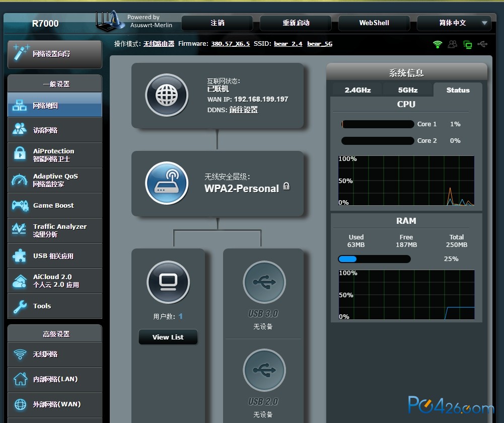Click the green LAN connection status icon
Viewport: 504px width, 423px height.
pyautogui.click(x=467, y=45)
